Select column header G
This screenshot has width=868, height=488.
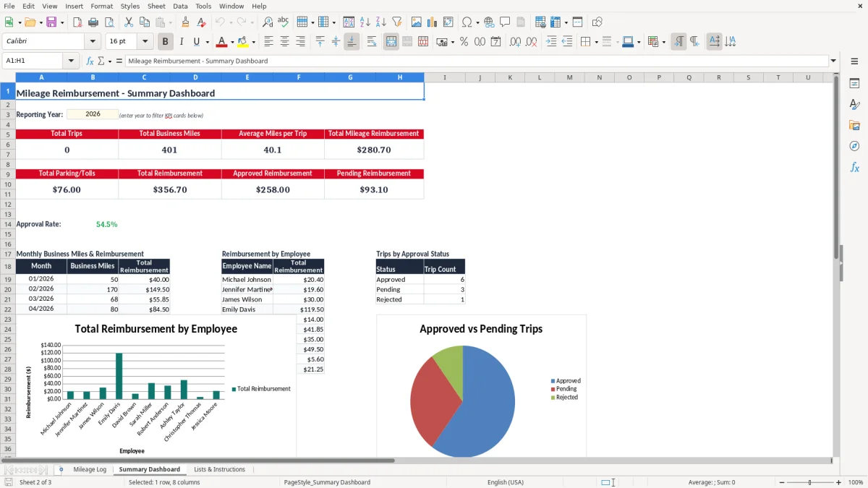pyautogui.click(x=350, y=77)
